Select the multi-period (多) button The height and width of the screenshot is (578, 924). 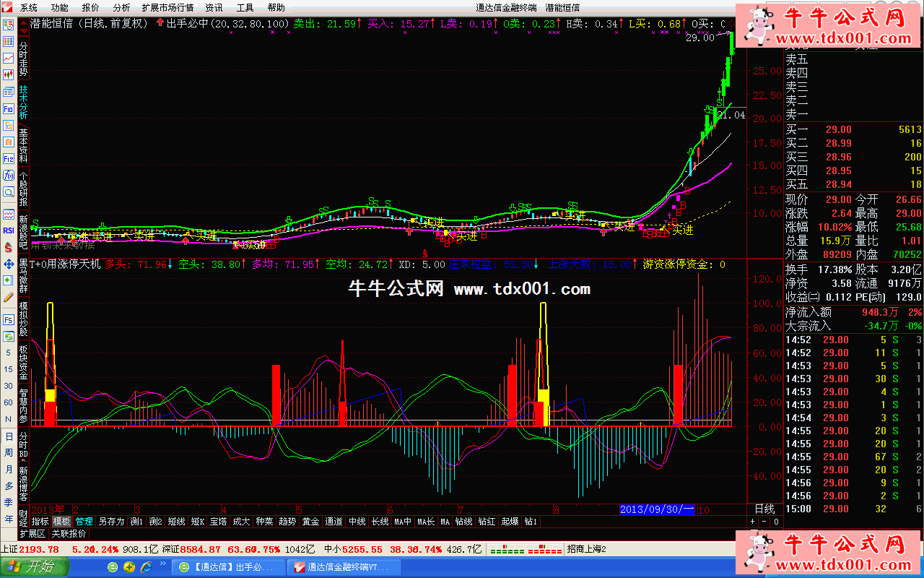[x=9, y=486]
